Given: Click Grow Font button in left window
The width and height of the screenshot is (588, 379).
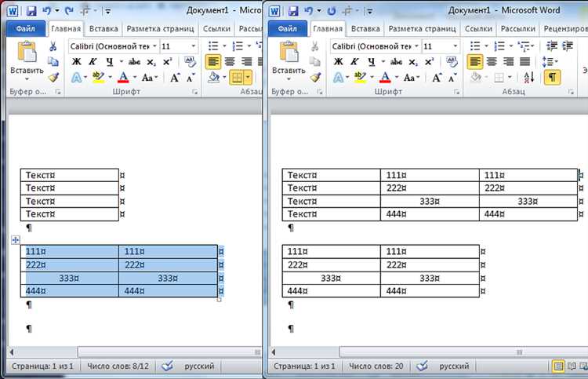Looking at the screenshot, I should [174, 78].
